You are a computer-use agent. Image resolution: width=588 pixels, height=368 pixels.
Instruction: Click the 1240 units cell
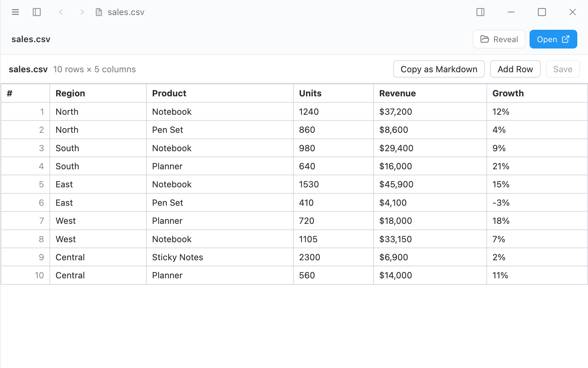pyautogui.click(x=333, y=112)
